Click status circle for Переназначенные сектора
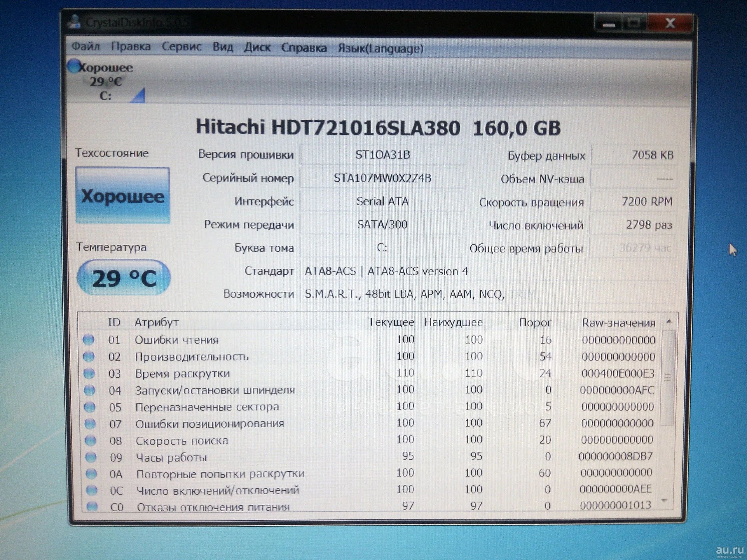The image size is (747, 560). [x=90, y=407]
